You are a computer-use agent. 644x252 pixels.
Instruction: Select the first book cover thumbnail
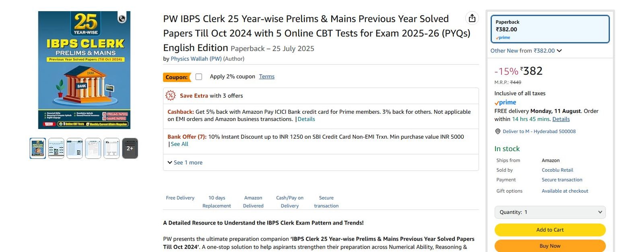pos(38,148)
